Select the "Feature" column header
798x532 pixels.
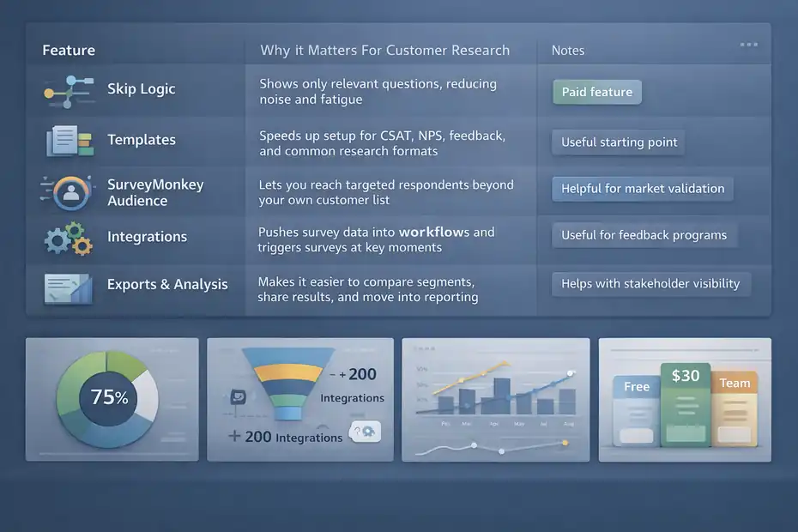pyautogui.click(x=69, y=50)
